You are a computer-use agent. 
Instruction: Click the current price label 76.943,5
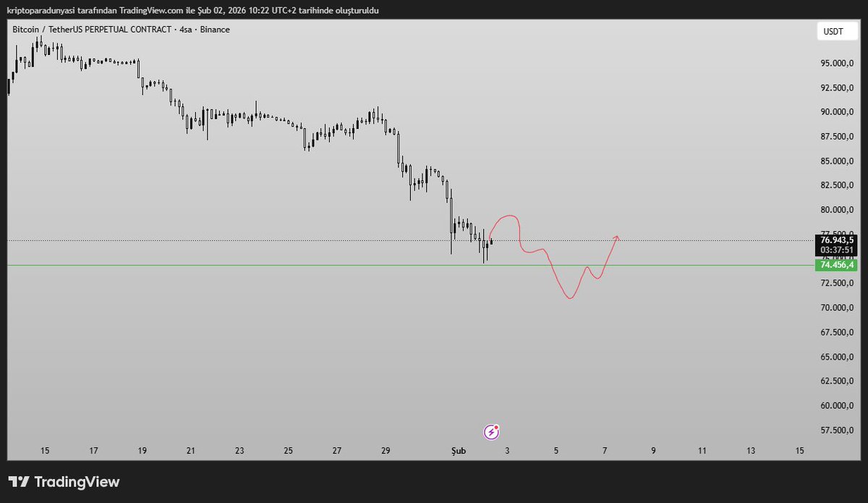coord(837,240)
